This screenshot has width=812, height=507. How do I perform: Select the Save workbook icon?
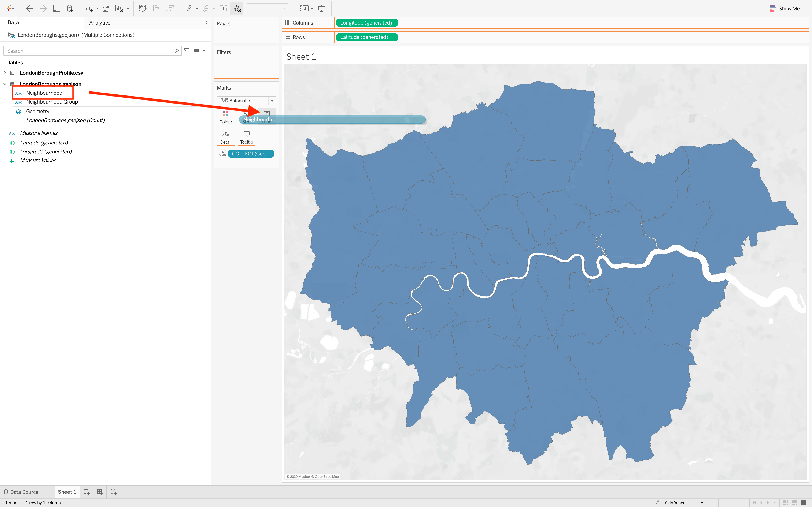point(57,8)
